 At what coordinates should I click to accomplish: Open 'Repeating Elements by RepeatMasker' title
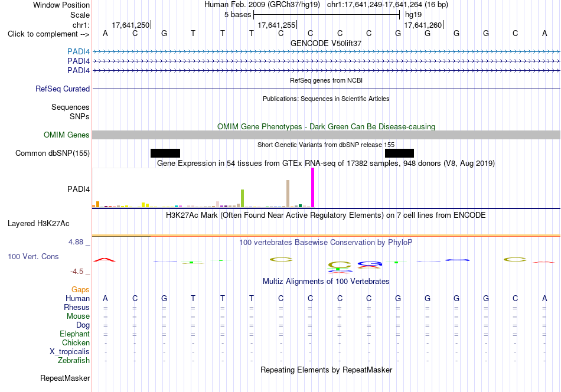click(x=326, y=370)
